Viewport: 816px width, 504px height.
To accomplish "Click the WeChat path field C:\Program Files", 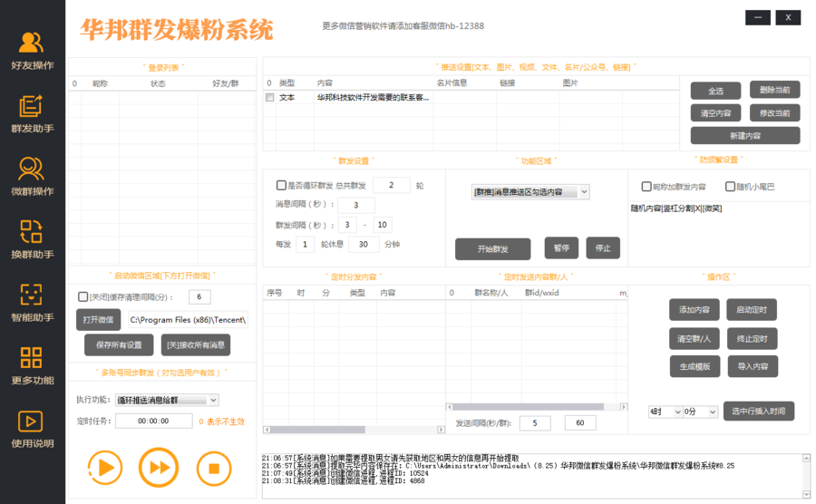I will (x=188, y=320).
